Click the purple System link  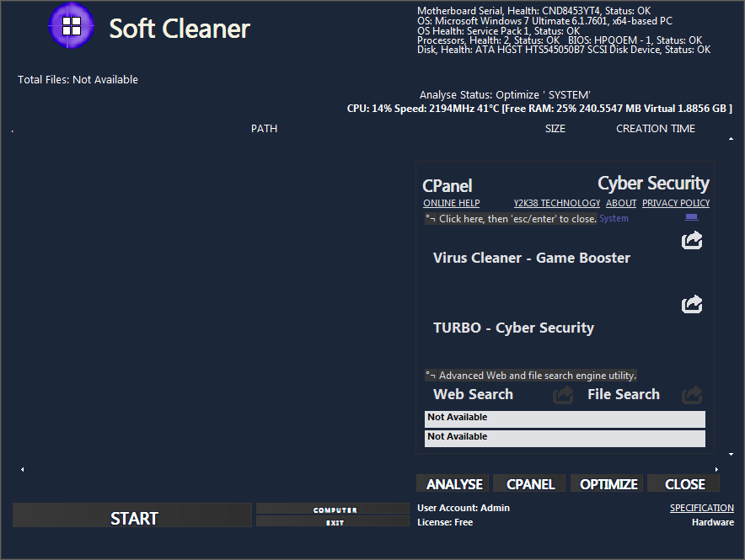coord(614,218)
